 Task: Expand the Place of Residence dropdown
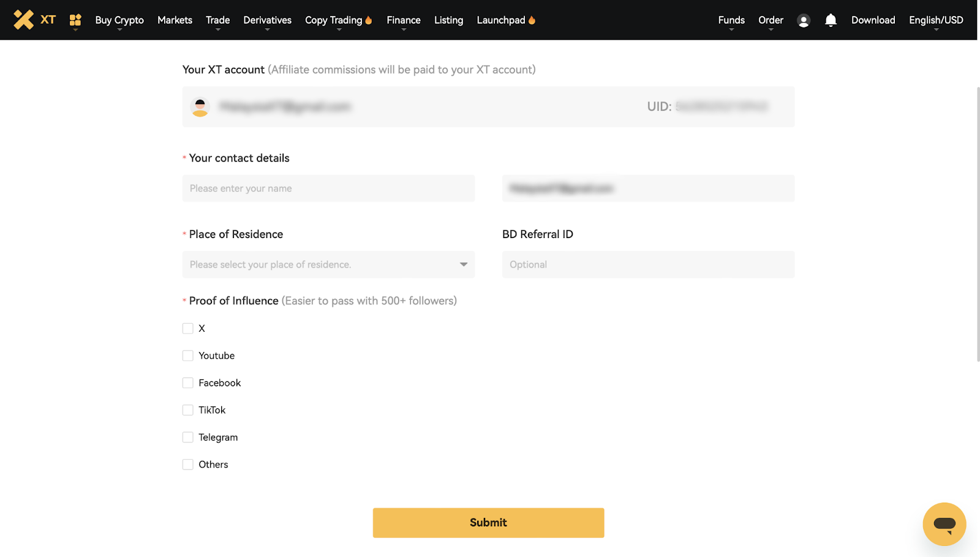pos(328,264)
